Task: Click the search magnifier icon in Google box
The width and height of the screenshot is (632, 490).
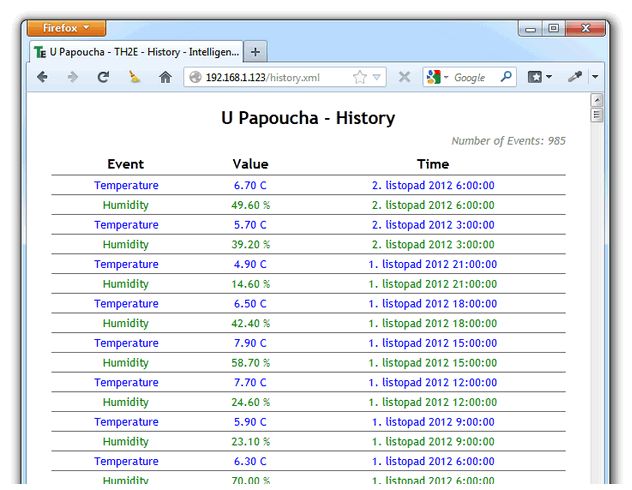Action: point(506,77)
